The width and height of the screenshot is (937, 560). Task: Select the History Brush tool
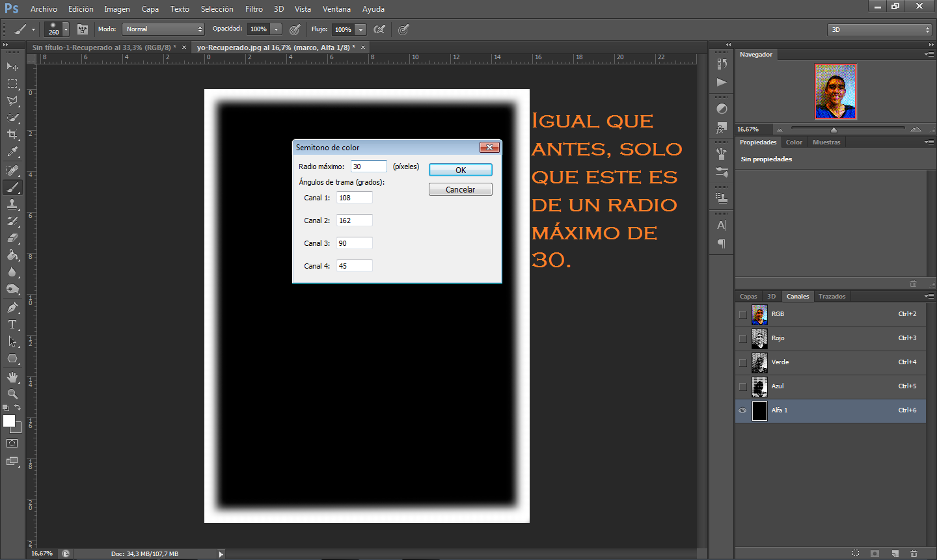[x=12, y=221]
